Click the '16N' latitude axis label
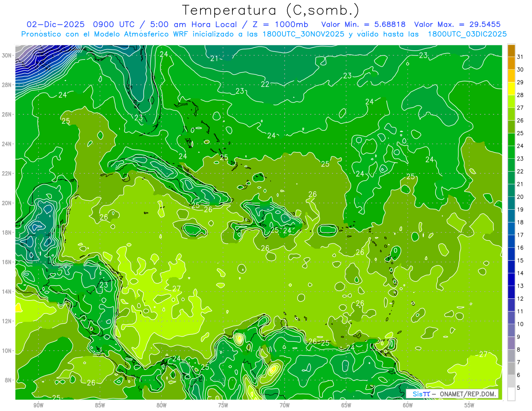 (8, 262)
